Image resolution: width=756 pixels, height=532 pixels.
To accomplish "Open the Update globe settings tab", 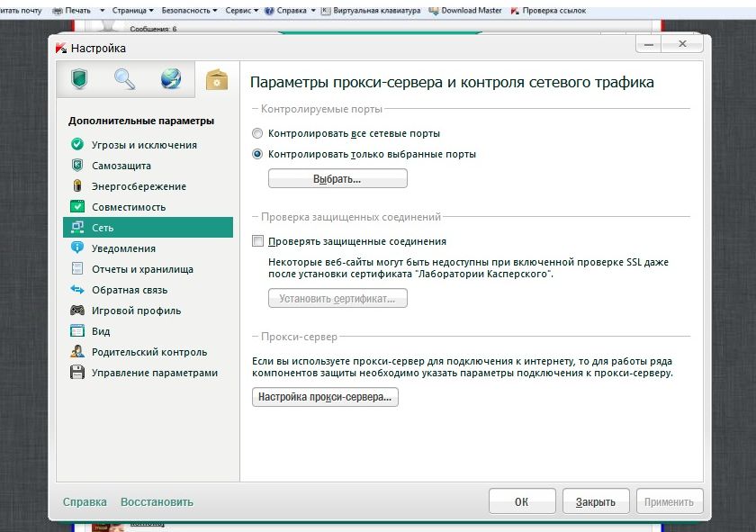I will pyautogui.click(x=170, y=79).
